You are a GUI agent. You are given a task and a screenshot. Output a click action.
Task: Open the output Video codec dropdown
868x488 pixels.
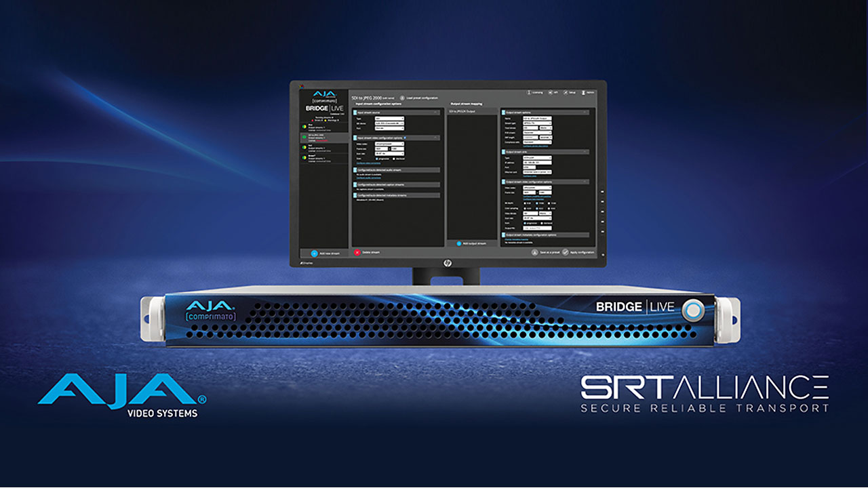(x=538, y=188)
